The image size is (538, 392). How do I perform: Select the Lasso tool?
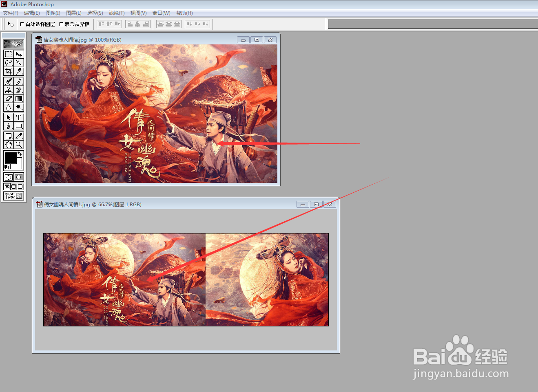click(9, 63)
